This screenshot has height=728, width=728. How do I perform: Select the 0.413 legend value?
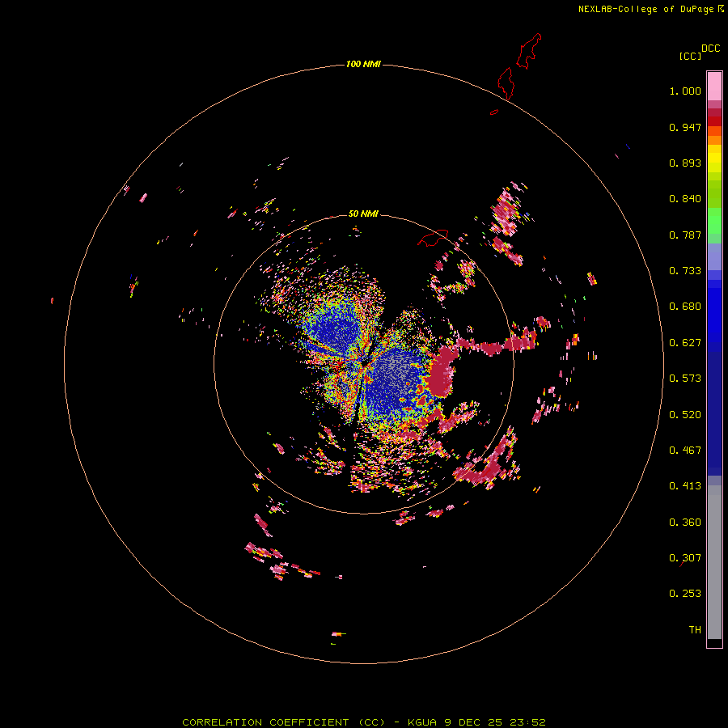tap(685, 486)
